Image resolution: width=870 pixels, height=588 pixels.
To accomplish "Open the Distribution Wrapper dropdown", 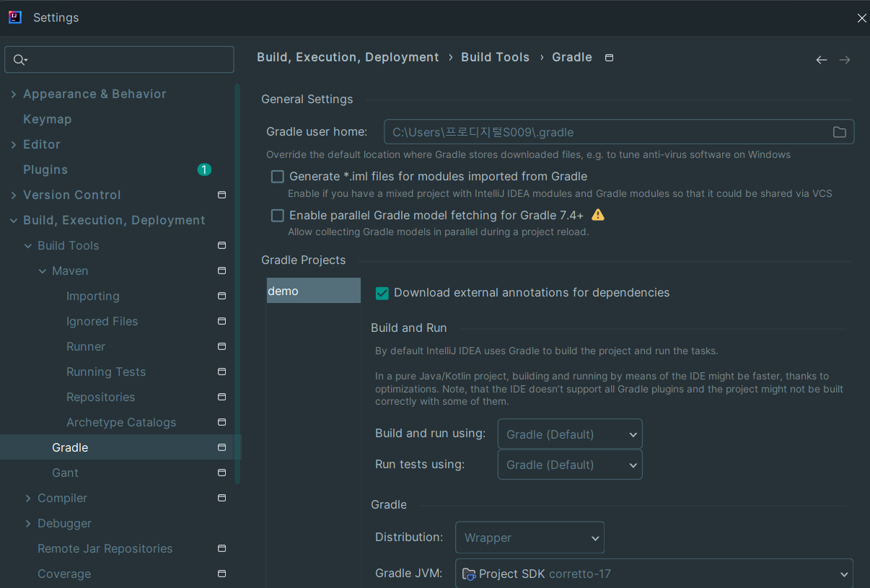I will [x=530, y=537].
